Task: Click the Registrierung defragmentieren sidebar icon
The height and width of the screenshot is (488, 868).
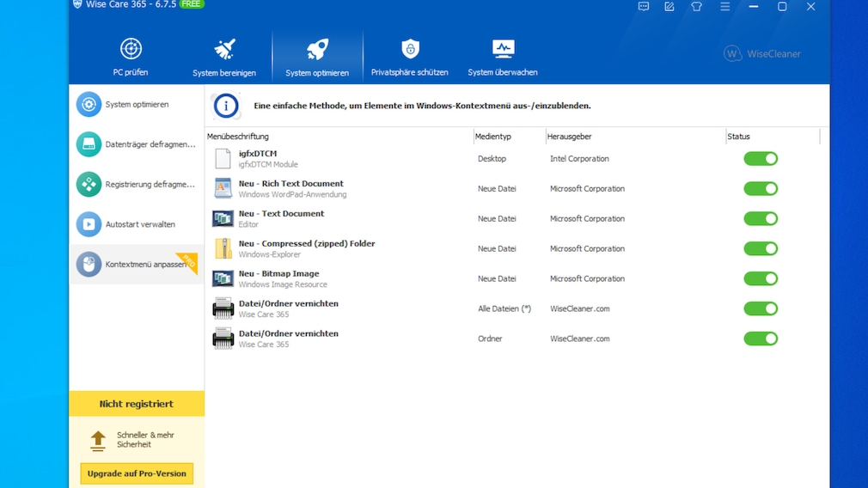Action: tap(89, 184)
